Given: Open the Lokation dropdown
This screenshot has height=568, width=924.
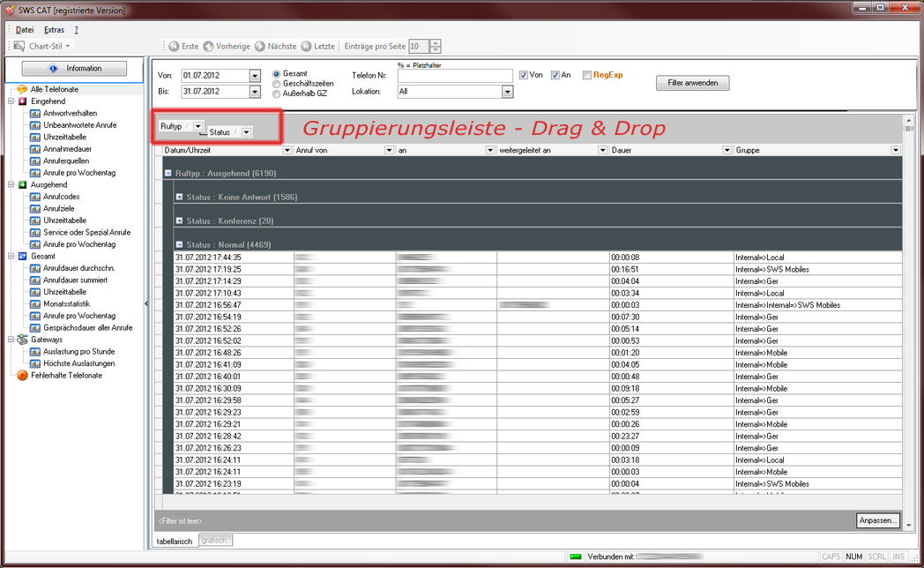Looking at the screenshot, I should pyautogui.click(x=507, y=92).
